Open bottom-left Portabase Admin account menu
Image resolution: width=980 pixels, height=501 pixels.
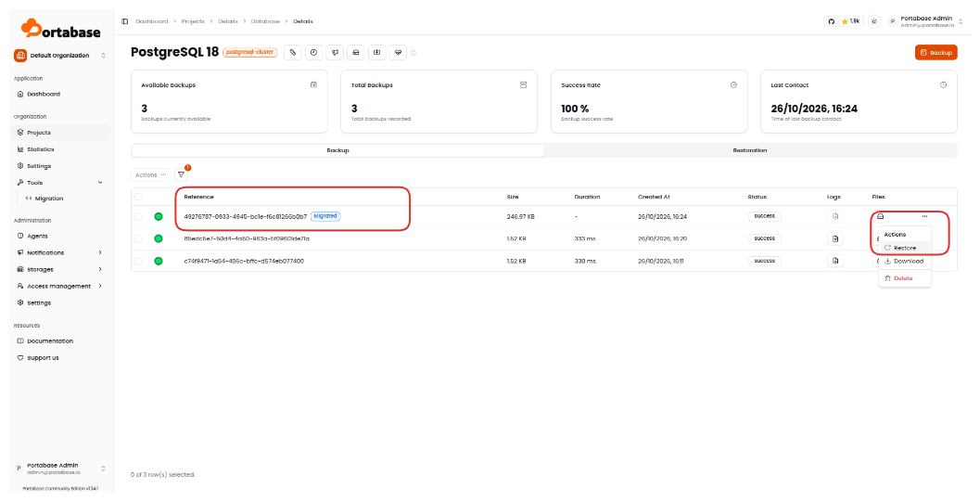[60, 469]
